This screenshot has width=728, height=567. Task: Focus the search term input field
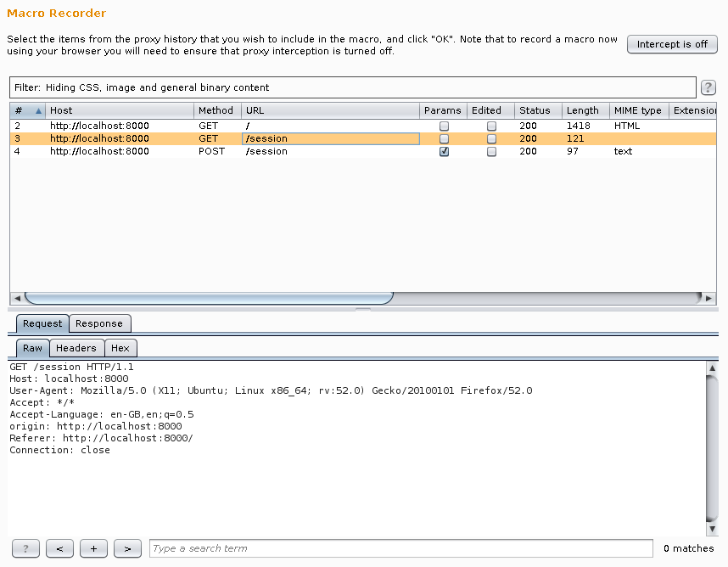[401, 548]
